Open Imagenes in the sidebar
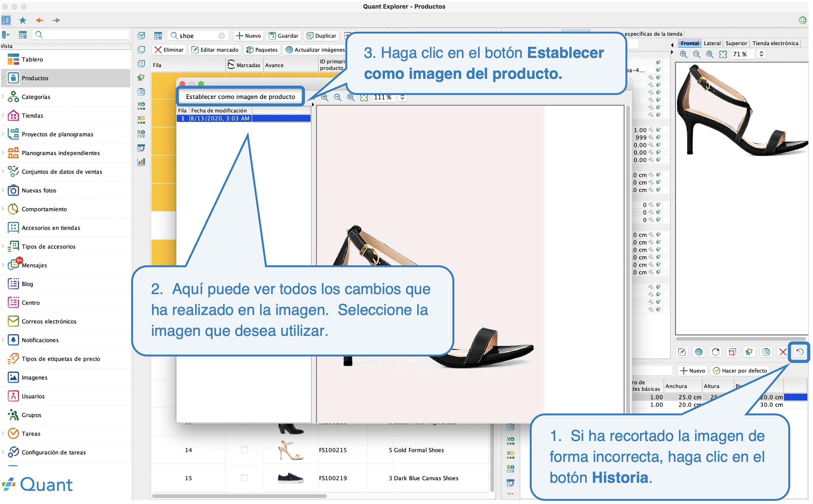 click(65, 377)
